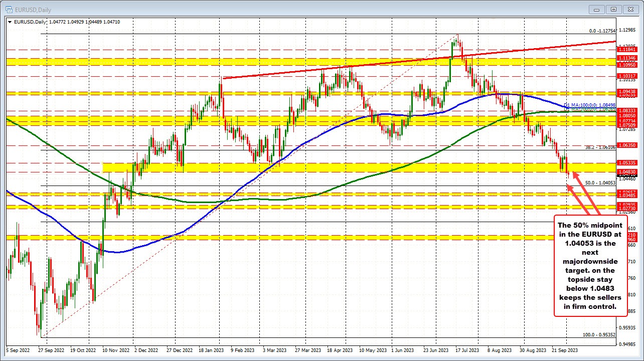Viewport: 644px width, 361px height.
Task: Click the restore window button in the title bar
Action: point(613,10)
